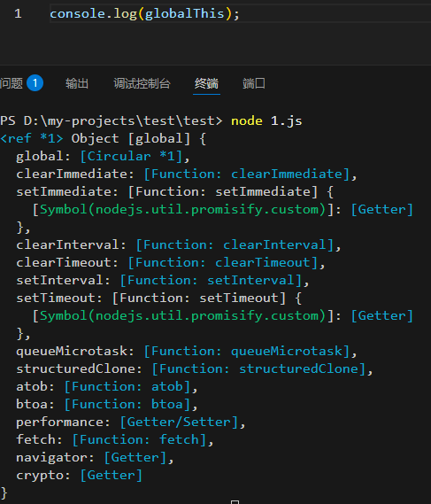Viewport: 431px width, 504px height.
Task: Select the 终端 terminal tab
Action: (206, 83)
